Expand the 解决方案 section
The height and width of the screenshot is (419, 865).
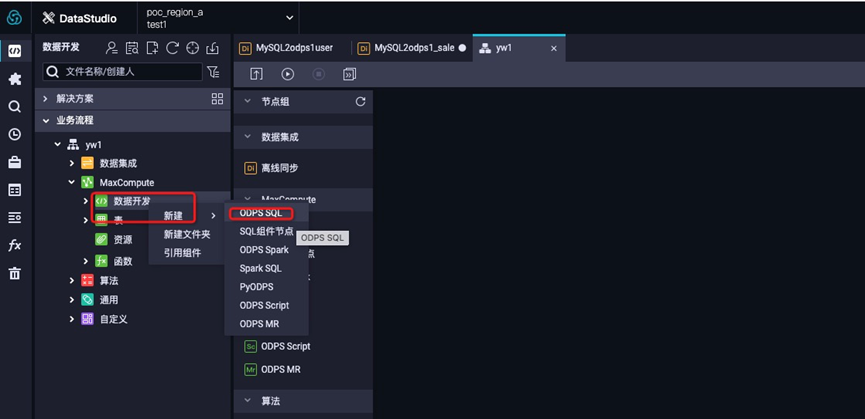45,99
